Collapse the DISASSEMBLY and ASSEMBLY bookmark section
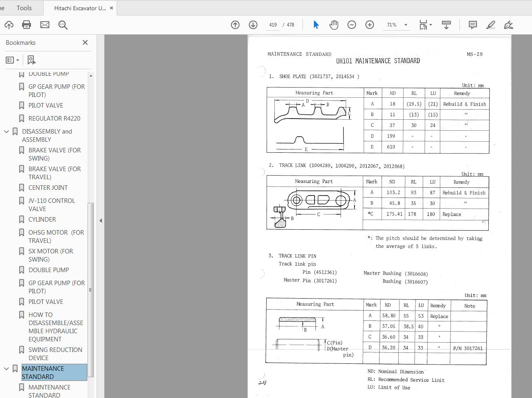 coord(6,131)
